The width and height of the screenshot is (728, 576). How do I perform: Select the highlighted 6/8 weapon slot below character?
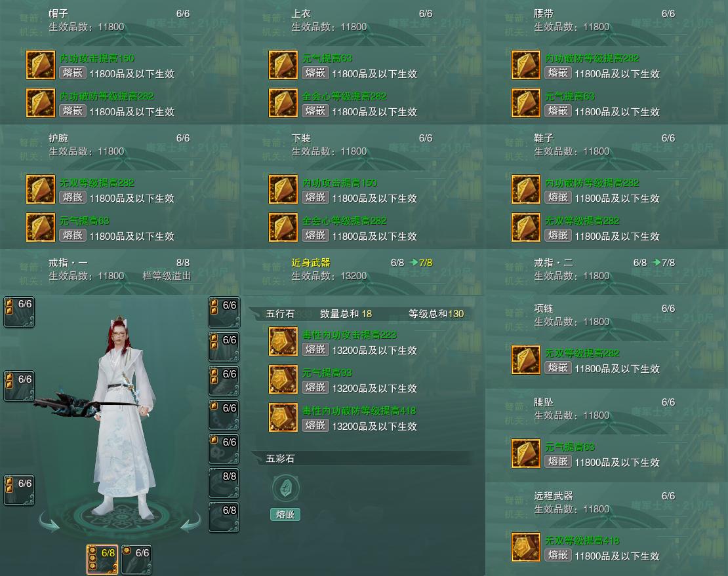point(102,560)
